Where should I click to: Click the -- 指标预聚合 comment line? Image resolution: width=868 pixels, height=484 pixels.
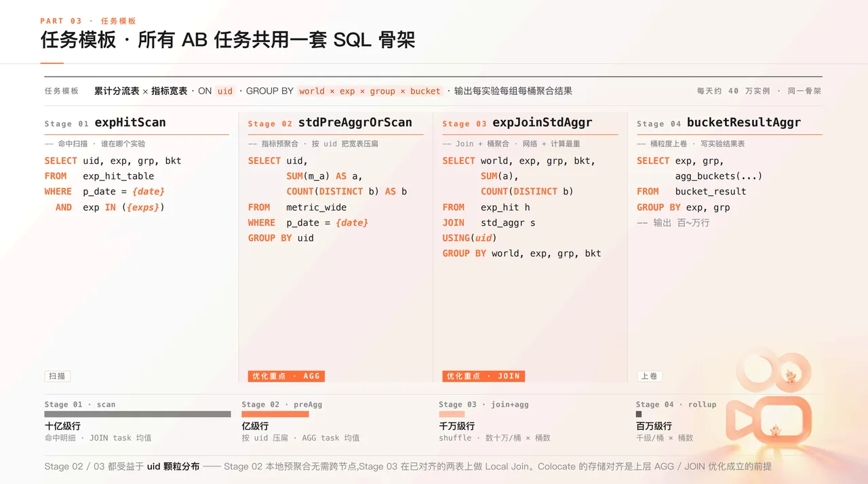pos(313,144)
